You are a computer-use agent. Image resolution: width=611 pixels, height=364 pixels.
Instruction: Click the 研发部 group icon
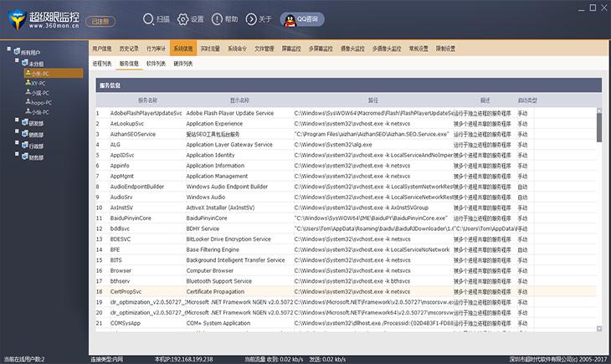pos(22,122)
